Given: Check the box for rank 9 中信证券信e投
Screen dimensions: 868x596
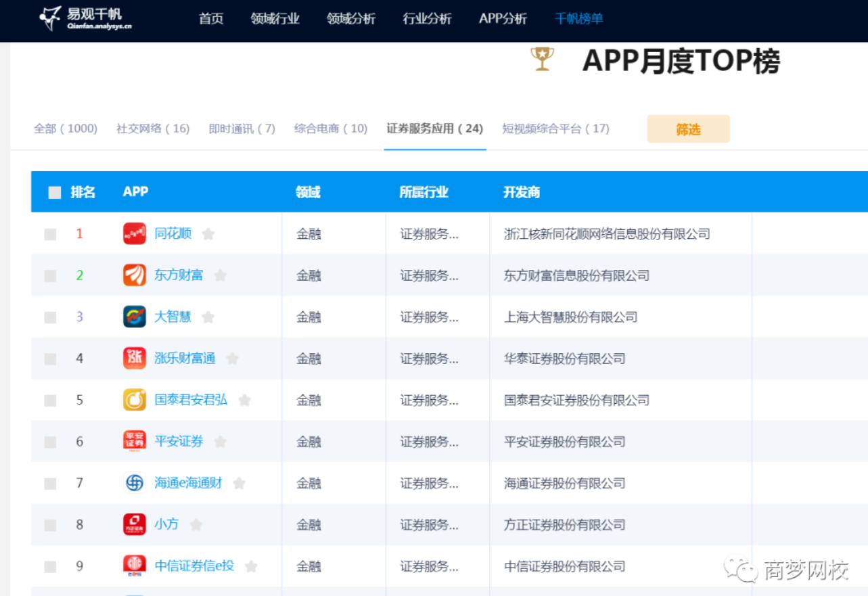Looking at the screenshot, I should tap(50, 567).
